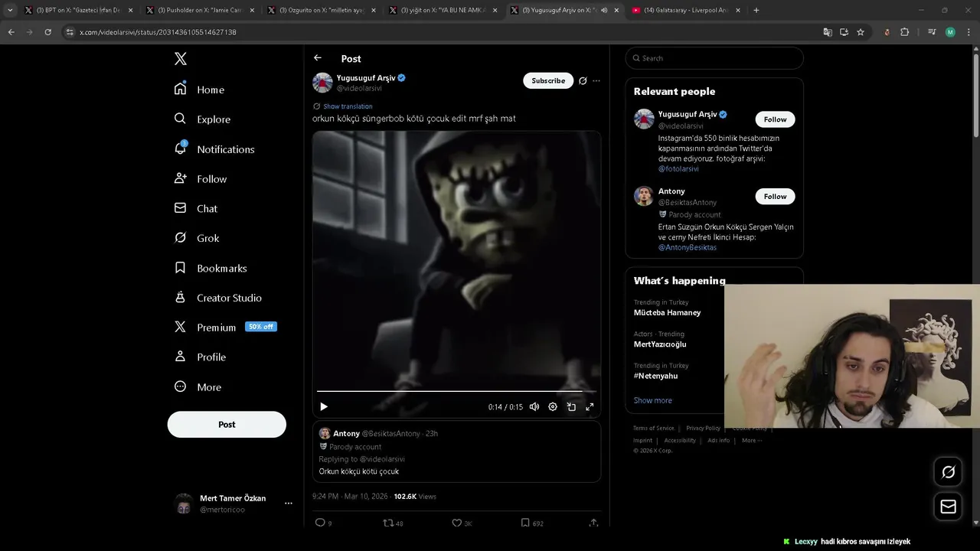Open account options beside Mert Tamer Özkan

click(x=289, y=504)
